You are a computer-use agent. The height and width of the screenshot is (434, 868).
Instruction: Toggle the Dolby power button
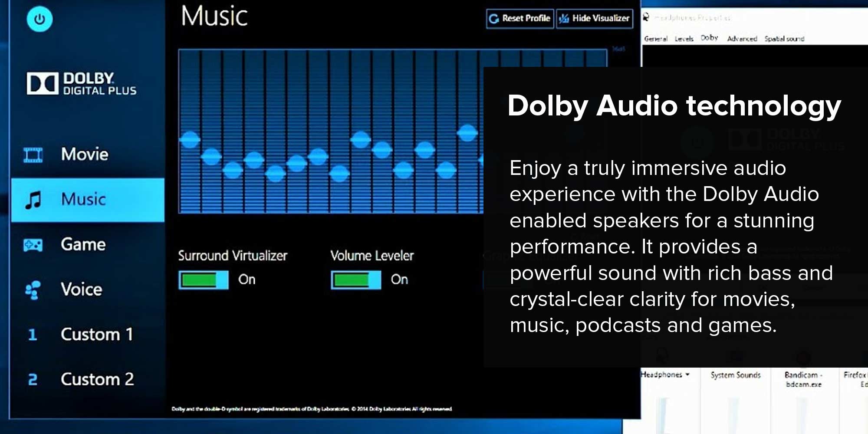click(39, 19)
